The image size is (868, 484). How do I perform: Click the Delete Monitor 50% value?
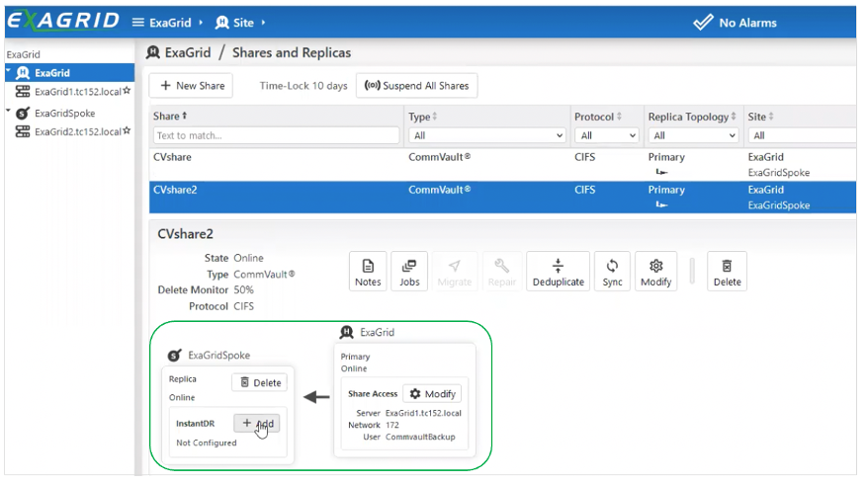point(243,289)
